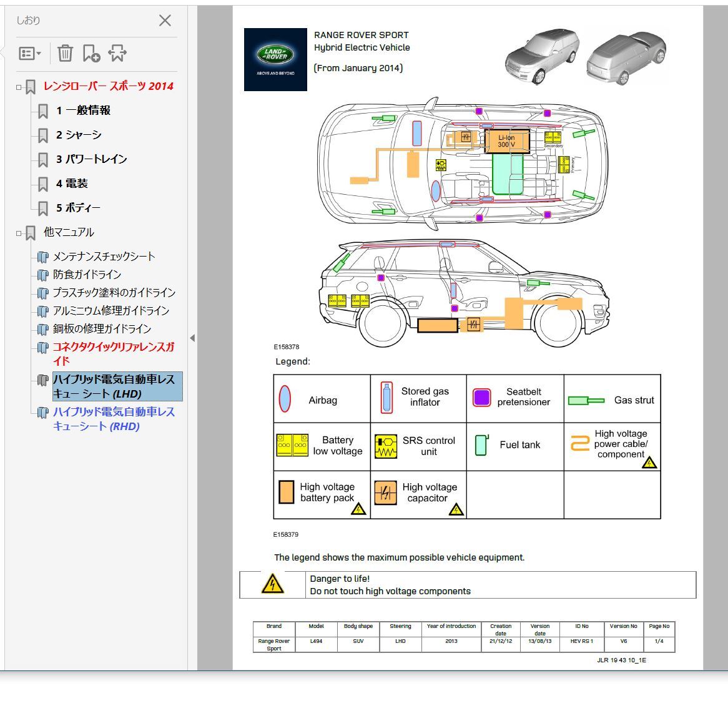Click the Fuel tank green swatch
The width and height of the screenshot is (728, 701).
tap(482, 444)
